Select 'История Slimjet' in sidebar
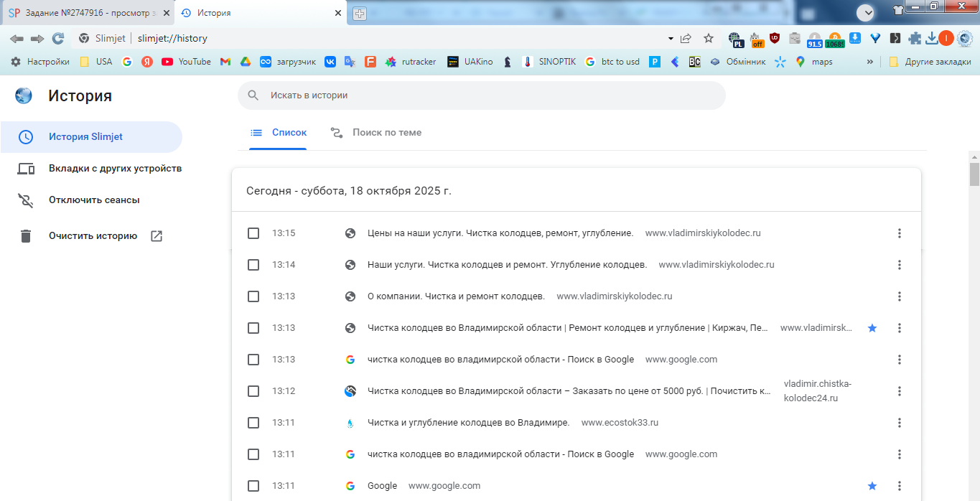 click(x=91, y=137)
